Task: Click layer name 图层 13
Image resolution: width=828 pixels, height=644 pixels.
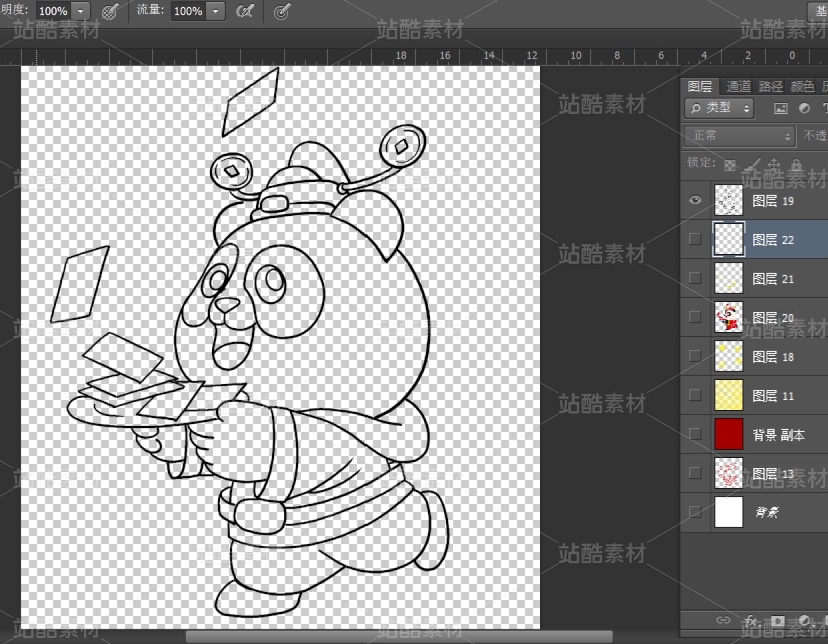Action: pos(773,473)
